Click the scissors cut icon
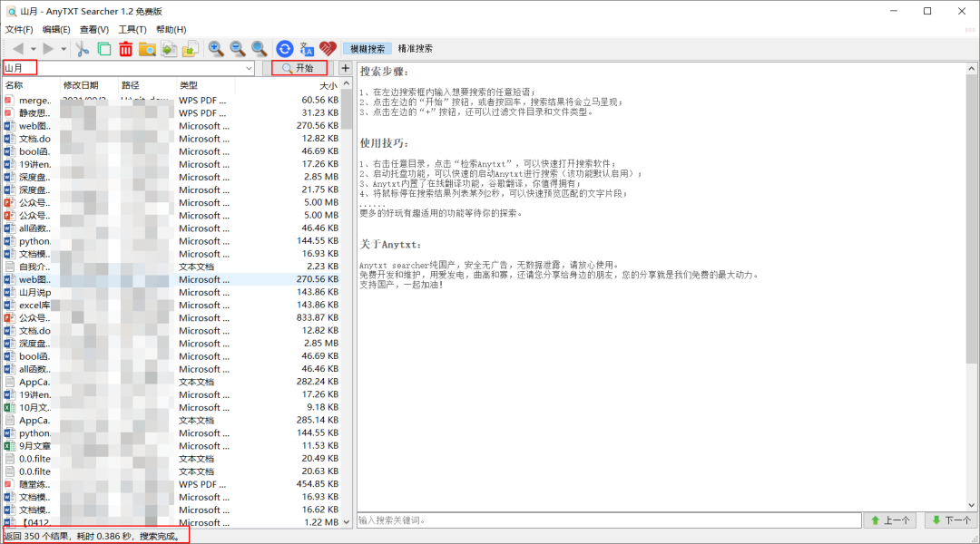Screen dimensions: 980x544 point(82,49)
